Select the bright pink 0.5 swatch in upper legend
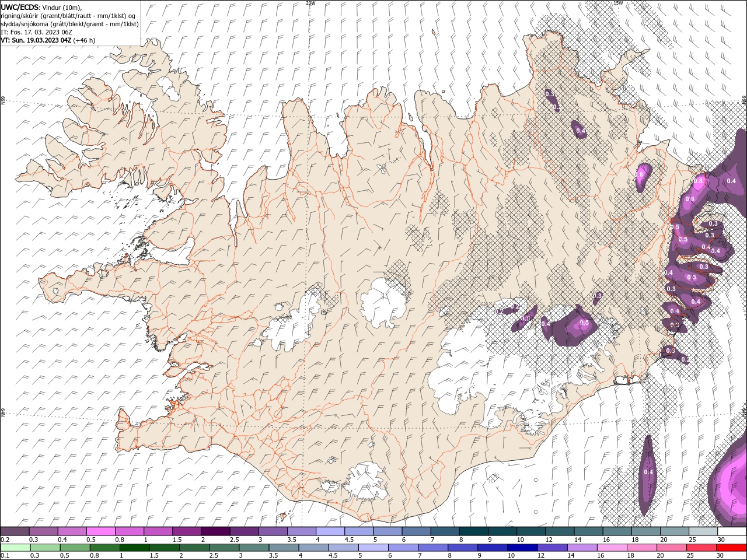Screen dimensions: 747x560 [100, 531]
